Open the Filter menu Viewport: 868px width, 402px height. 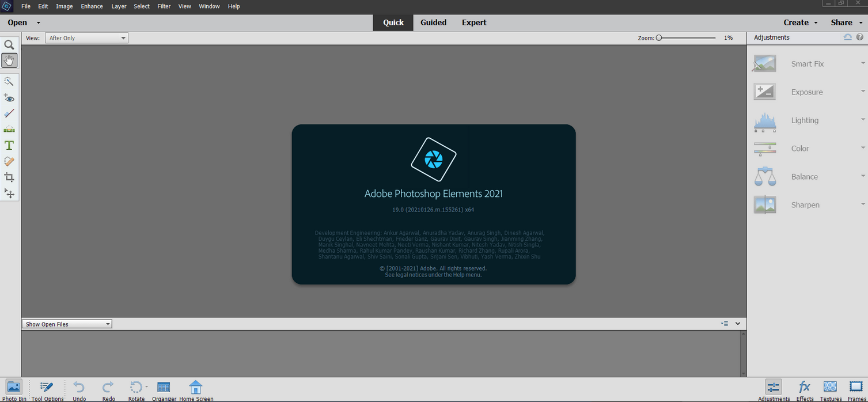pos(164,6)
